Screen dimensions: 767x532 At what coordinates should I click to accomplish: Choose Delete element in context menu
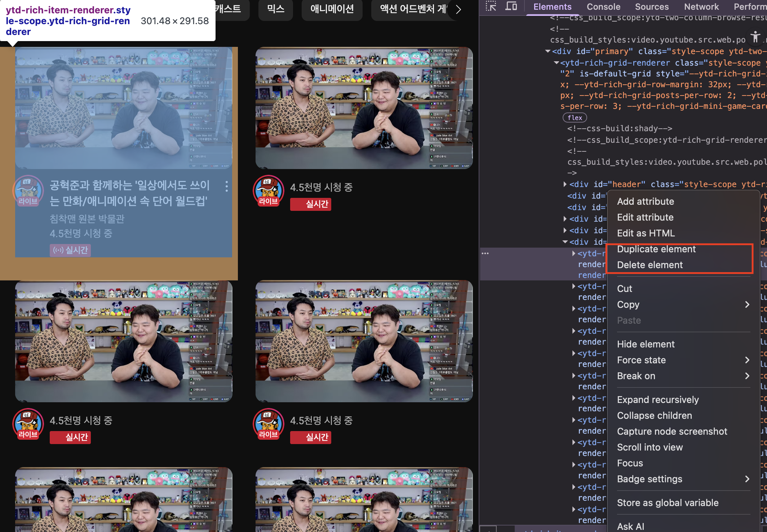click(x=649, y=265)
